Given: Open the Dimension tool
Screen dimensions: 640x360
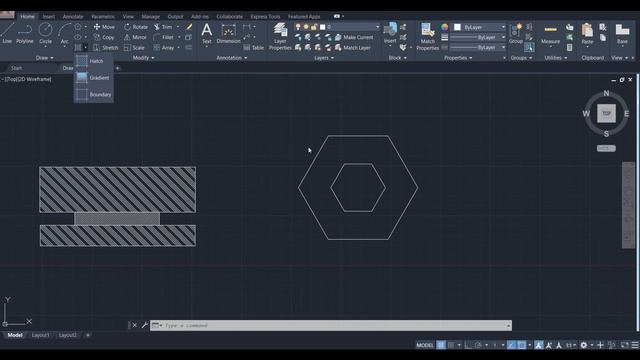Looking at the screenshot, I should coord(229,33).
